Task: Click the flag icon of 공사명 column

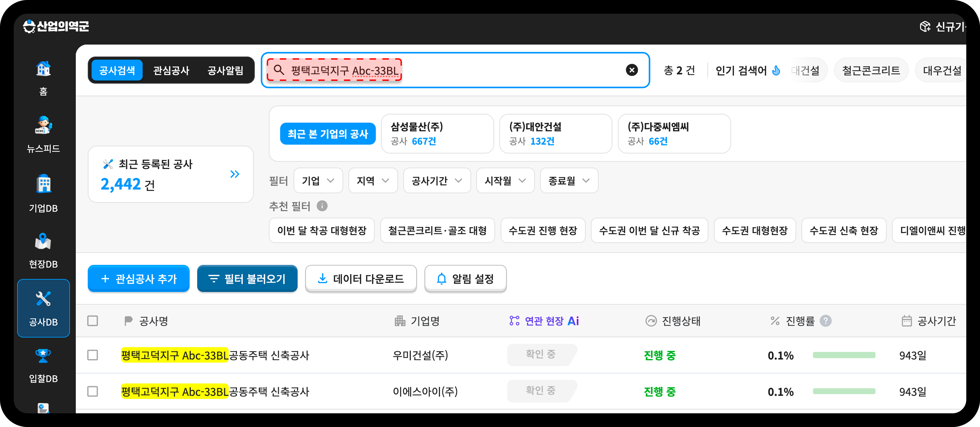Action: [x=128, y=321]
